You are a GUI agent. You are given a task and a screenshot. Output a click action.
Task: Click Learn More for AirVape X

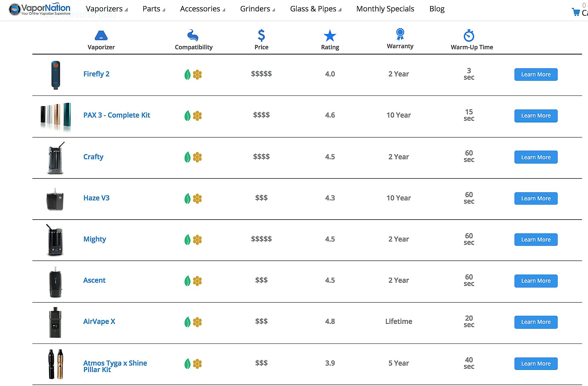[535, 322]
